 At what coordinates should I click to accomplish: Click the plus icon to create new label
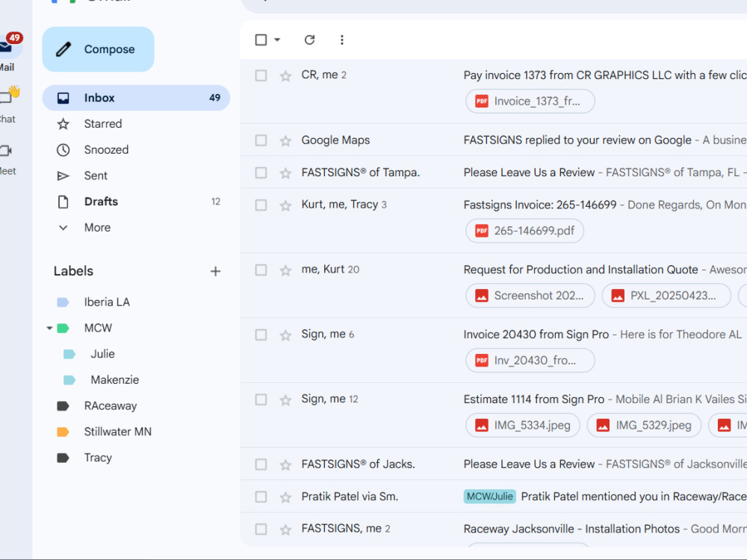pyautogui.click(x=215, y=271)
